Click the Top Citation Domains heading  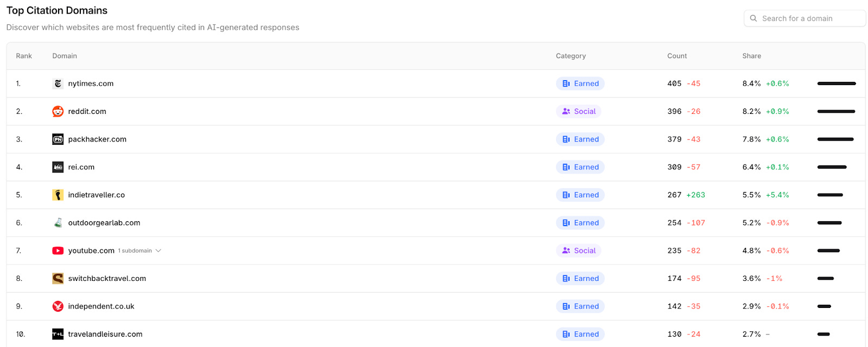[x=57, y=10]
